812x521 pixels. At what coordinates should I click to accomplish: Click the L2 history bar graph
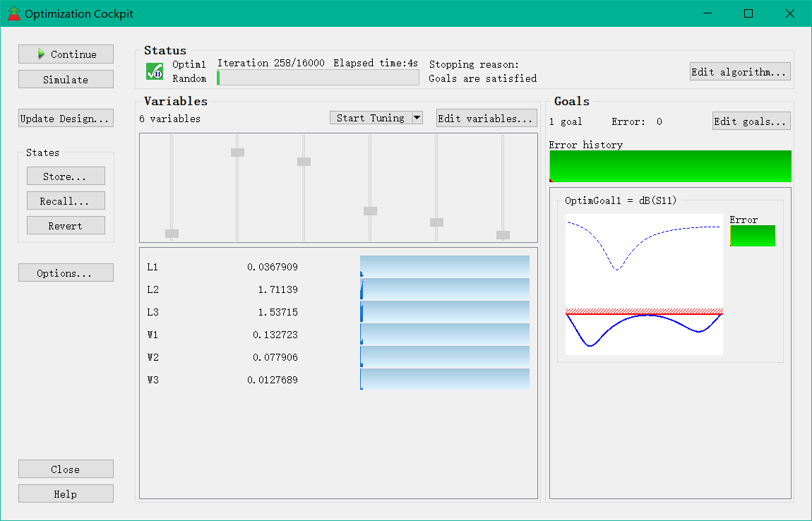[x=445, y=289]
